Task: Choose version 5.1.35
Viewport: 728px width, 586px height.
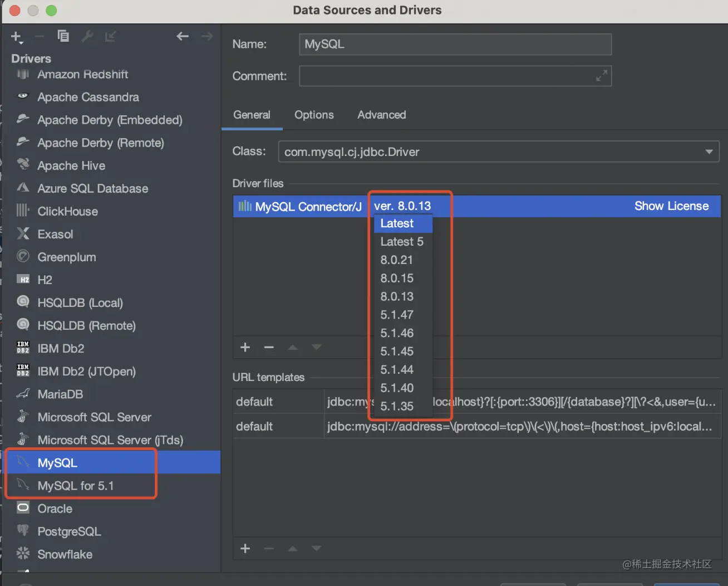Action: point(403,406)
